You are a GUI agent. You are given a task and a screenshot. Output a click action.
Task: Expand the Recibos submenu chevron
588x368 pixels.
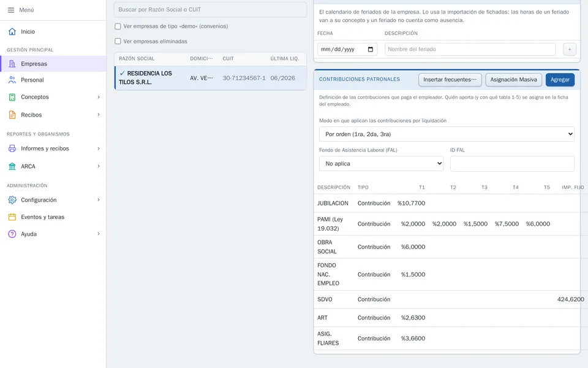click(x=99, y=115)
